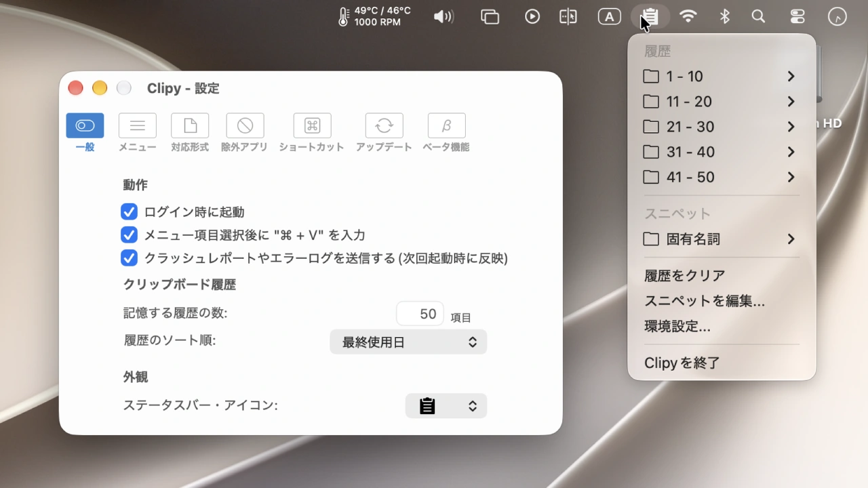The width and height of the screenshot is (868, 488).
Task: Open the Wi-Fi menu icon
Action: [x=688, y=16]
